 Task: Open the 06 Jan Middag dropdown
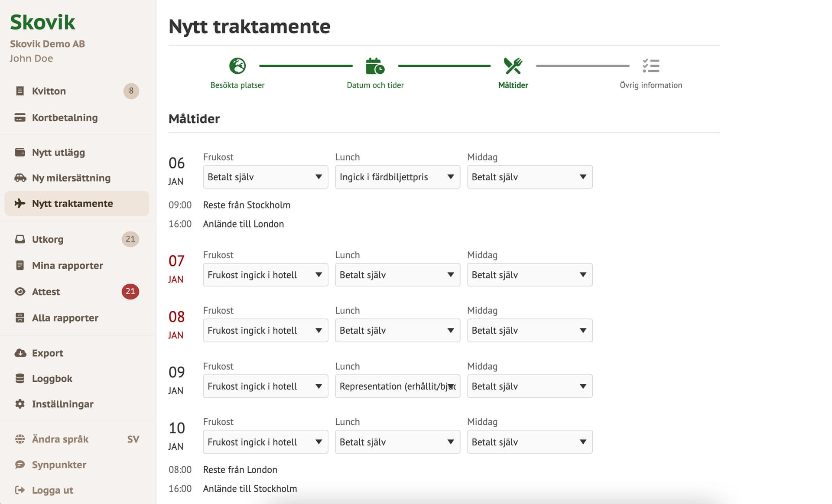click(530, 177)
